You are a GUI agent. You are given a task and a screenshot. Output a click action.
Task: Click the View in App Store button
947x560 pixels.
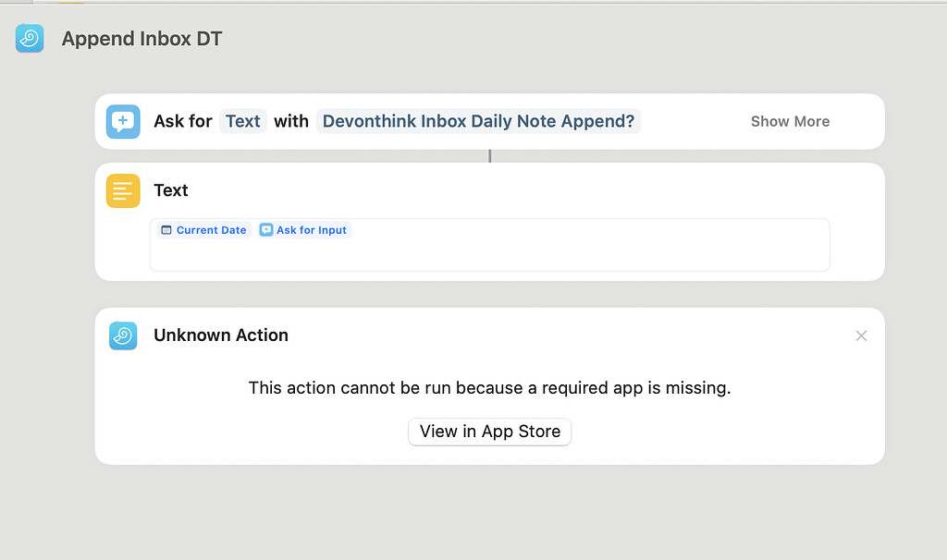pyautogui.click(x=489, y=432)
